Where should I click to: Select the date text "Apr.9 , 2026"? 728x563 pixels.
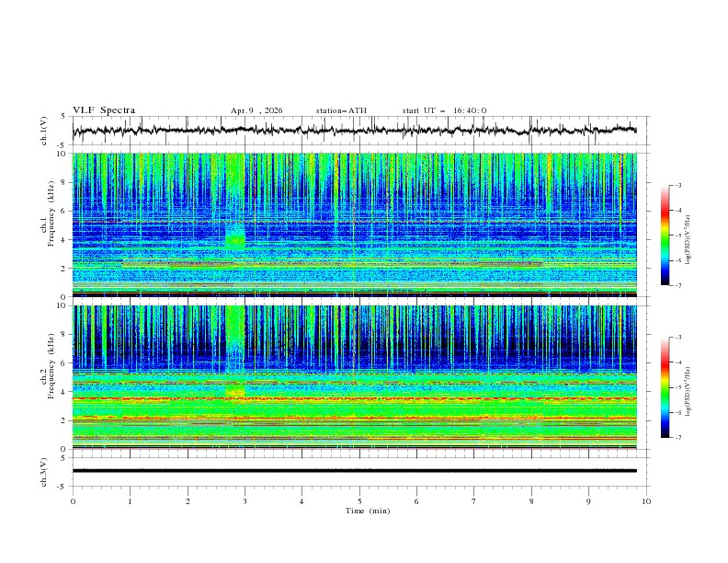click(x=256, y=110)
